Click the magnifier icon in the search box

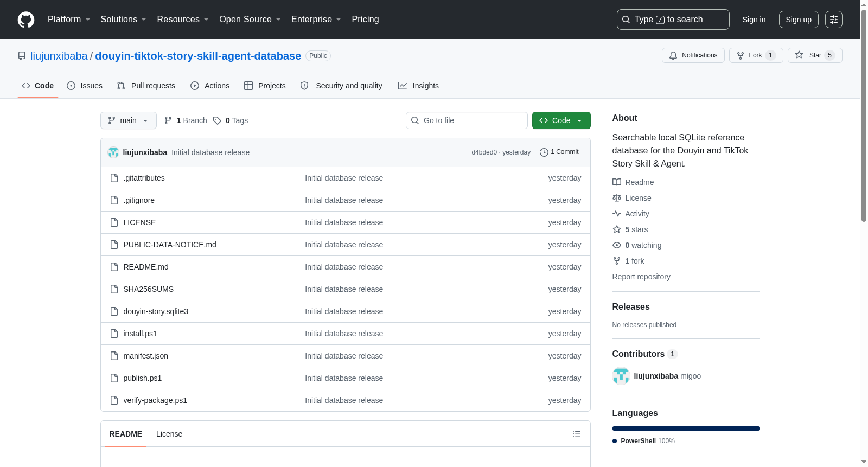pos(626,20)
